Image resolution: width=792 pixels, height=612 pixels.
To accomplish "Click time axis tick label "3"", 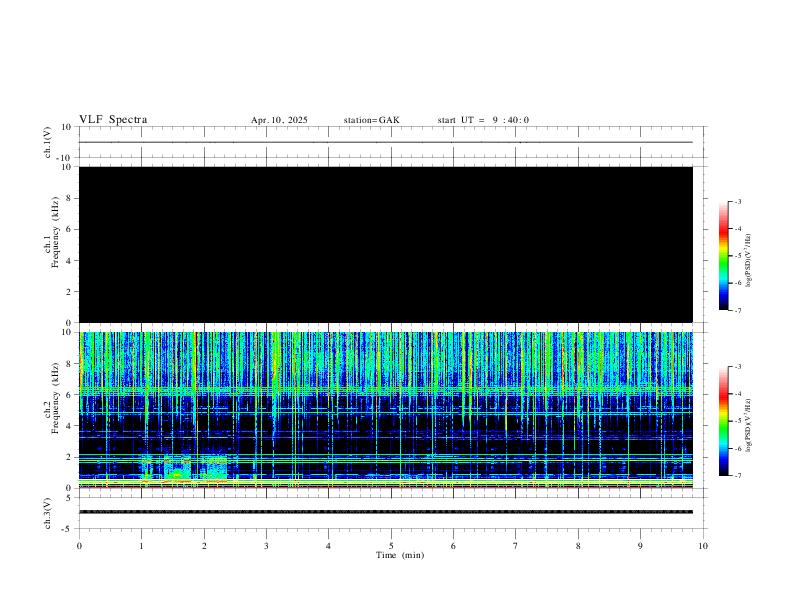I will 266,546.
